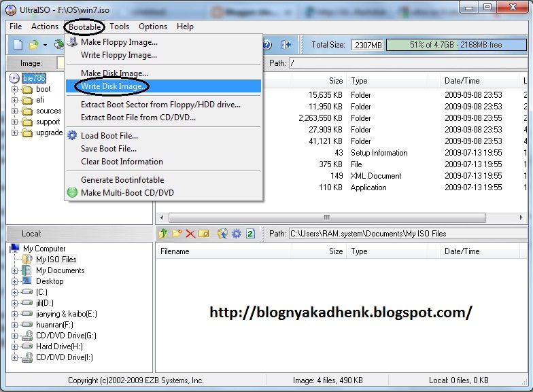Click the Make Floppy Image floppy icon
The image size is (533, 392).
pos(72,42)
